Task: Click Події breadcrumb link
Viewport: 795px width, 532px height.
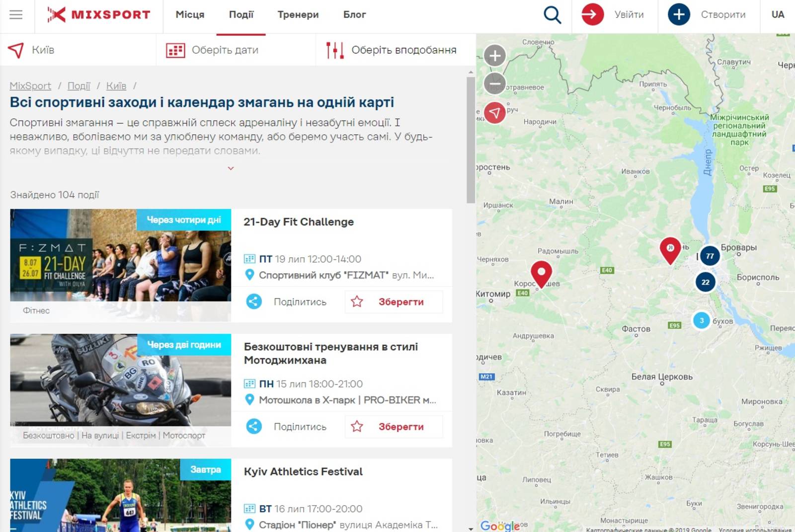Action: pyautogui.click(x=79, y=86)
